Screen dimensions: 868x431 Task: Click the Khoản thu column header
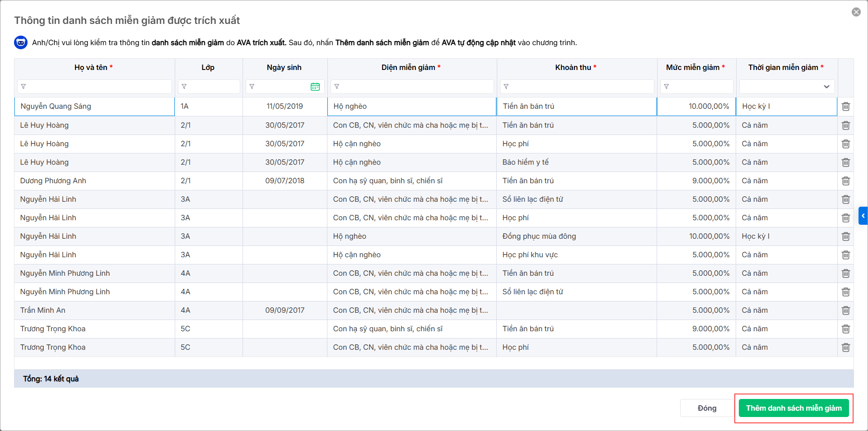coord(573,68)
